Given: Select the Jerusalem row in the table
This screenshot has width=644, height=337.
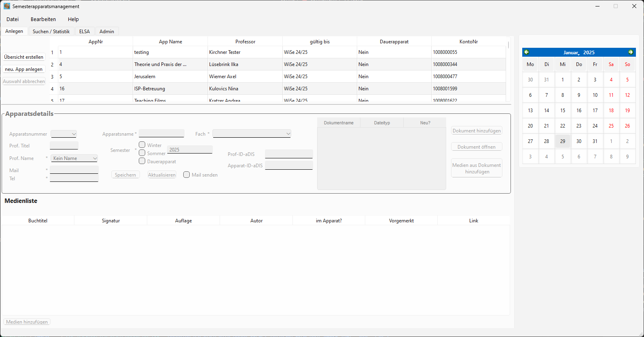Looking at the screenshot, I should pos(145,77).
